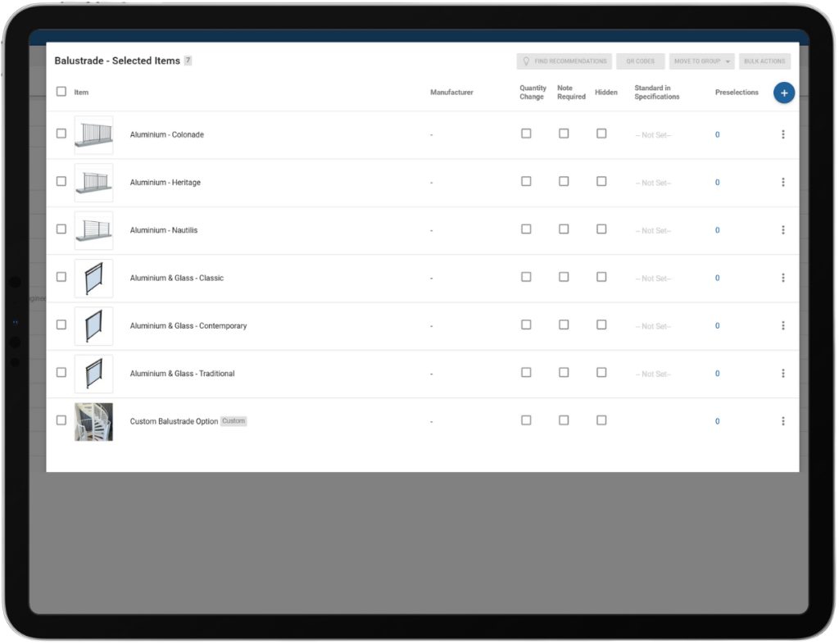Click the Find Recommendations lightbulb button
The height and width of the screenshot is (644, 839).
pyautogui.click(x=564, y=61)
